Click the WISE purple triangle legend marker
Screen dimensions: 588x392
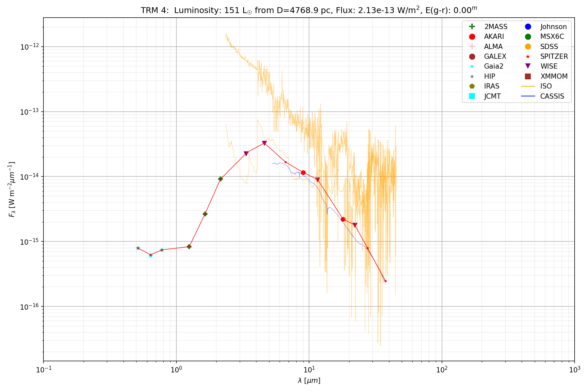[528, 66]
